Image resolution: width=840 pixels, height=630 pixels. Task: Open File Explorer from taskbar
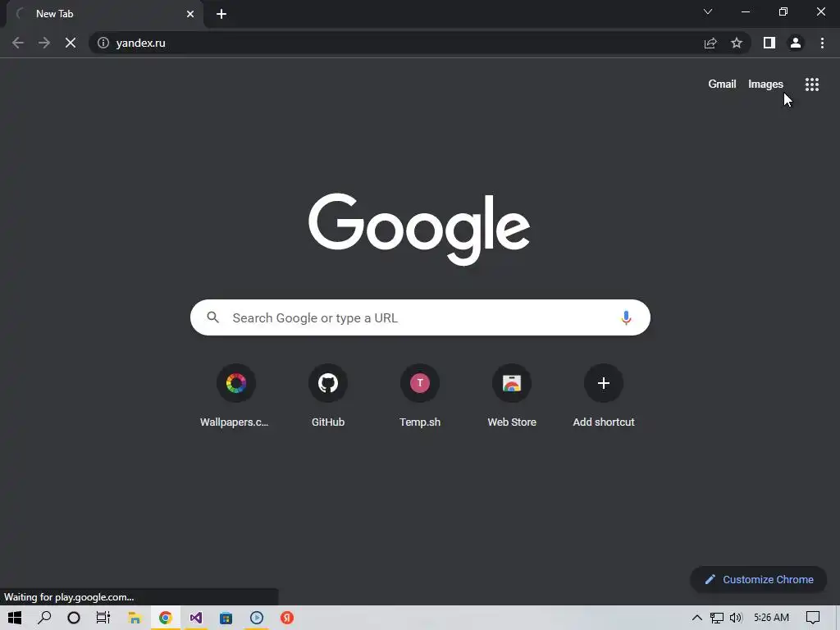tap(135, 618)
